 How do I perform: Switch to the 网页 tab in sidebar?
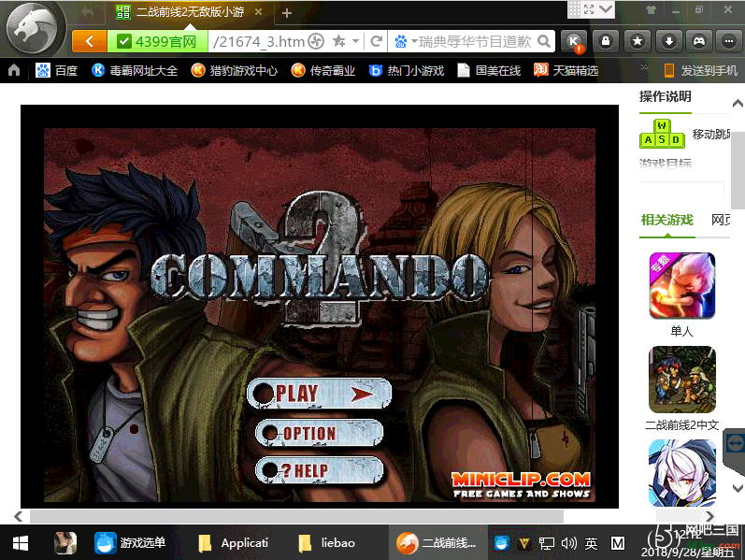[x=721, y=220]
